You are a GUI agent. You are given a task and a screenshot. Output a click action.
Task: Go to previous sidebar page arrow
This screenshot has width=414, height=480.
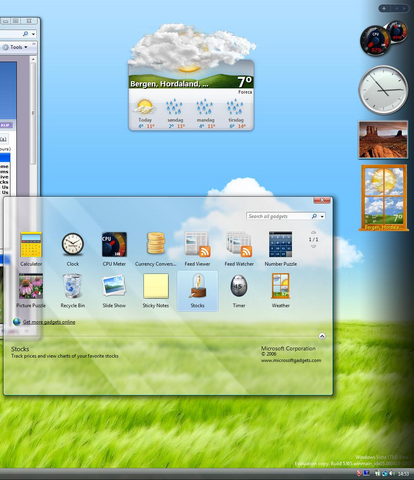tap(397, 8)
